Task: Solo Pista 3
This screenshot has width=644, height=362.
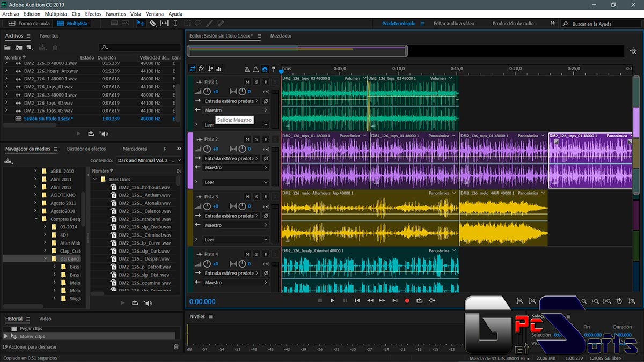Action: 257,197
